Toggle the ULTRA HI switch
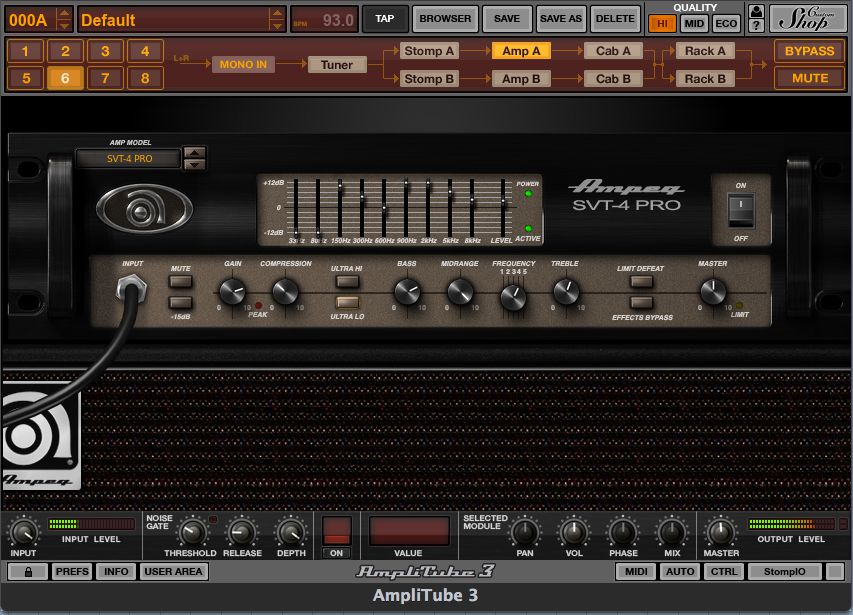The width and height of the screenshot is (853, 615). (347, 281)
